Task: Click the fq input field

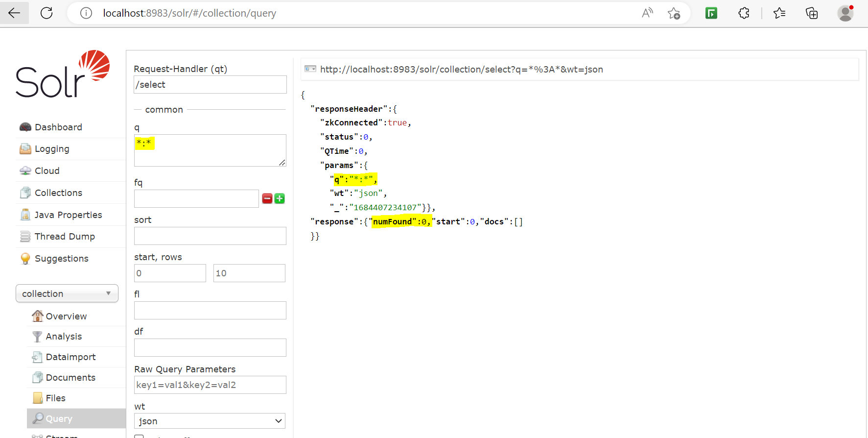Action: tap(196, 198)
